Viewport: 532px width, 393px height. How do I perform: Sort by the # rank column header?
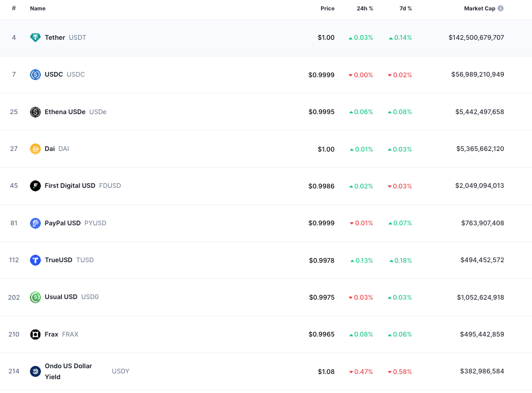(14, 8)
